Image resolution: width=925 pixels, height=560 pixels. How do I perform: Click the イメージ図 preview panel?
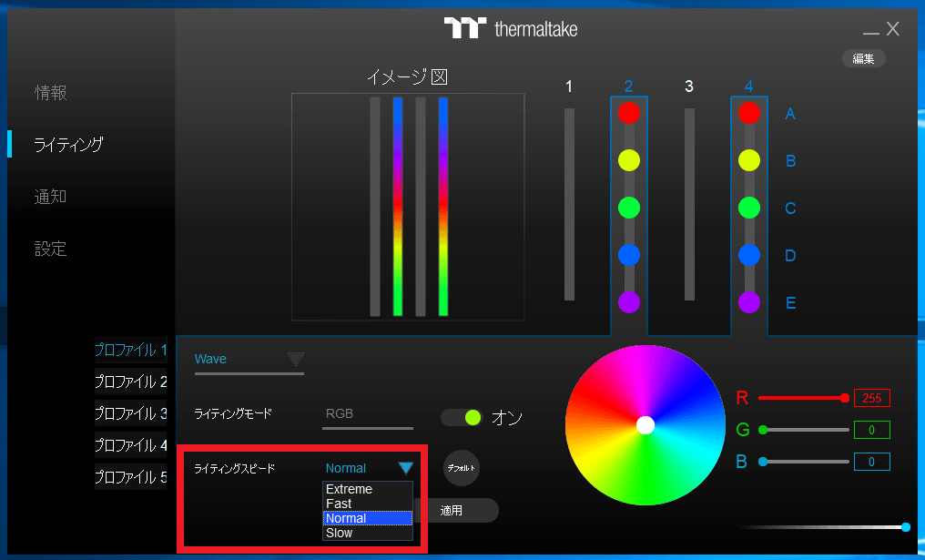click(408, 207)
